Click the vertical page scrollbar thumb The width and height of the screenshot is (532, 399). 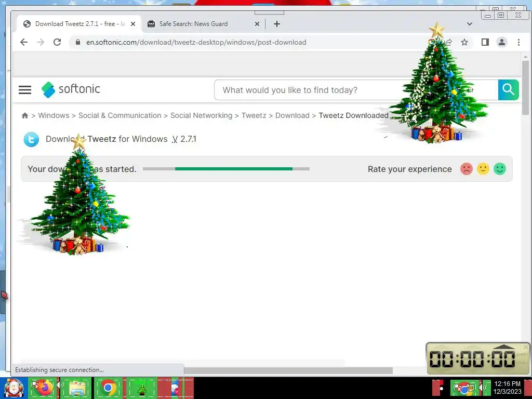pyautogui.click(x=525, y=87)
